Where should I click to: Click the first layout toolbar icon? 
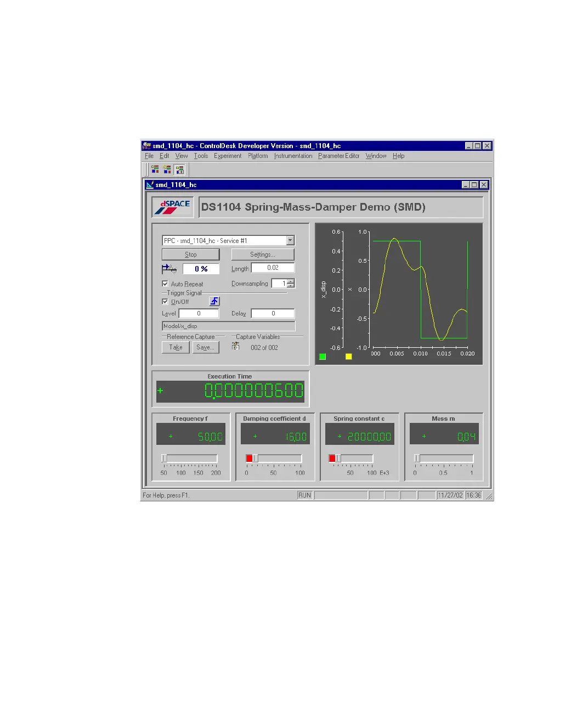click(x=155, y=169)
